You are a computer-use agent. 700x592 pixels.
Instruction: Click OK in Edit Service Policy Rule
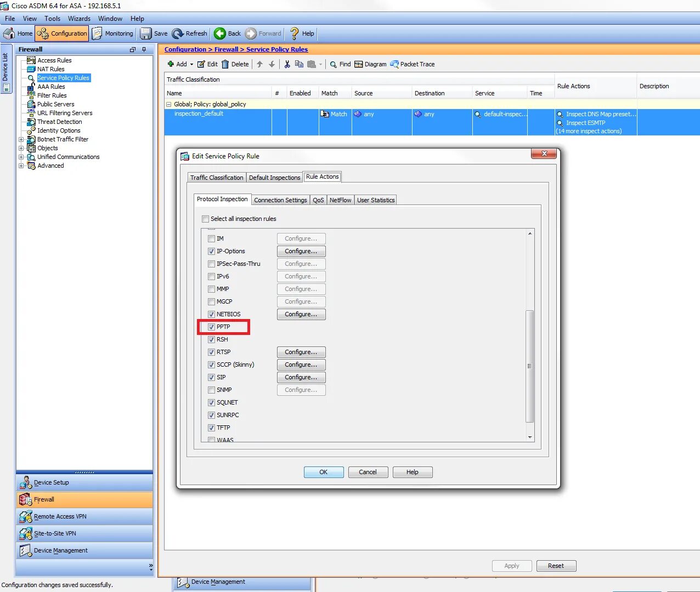324,472
